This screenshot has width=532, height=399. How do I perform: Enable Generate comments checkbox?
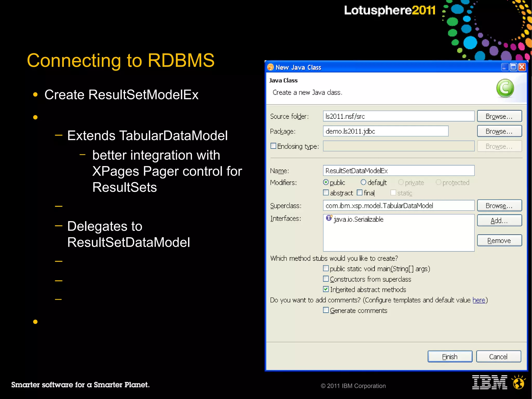coord(326,310)
